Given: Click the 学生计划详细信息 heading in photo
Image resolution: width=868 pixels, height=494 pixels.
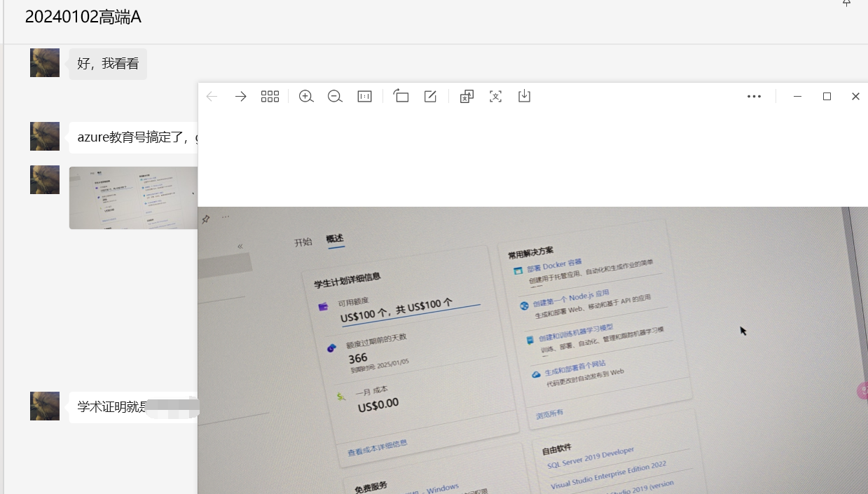Looking at the screenshot, I should (347, 280).
